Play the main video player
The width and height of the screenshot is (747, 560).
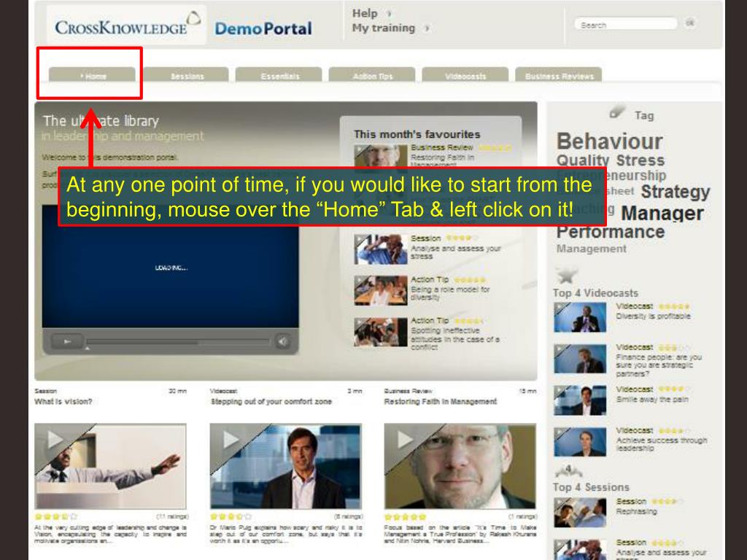coord(67,341)
